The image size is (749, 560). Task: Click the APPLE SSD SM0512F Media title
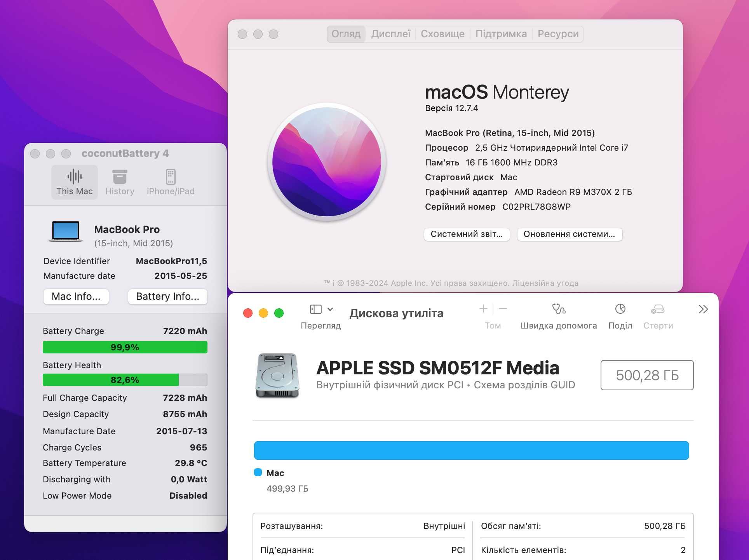pos(438,368)
